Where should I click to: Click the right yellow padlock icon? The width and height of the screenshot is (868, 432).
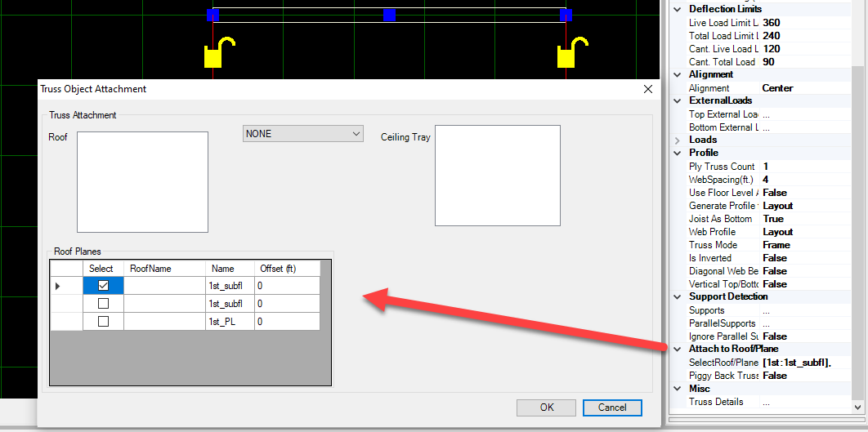pyautogui.click(x=568, y=56)
